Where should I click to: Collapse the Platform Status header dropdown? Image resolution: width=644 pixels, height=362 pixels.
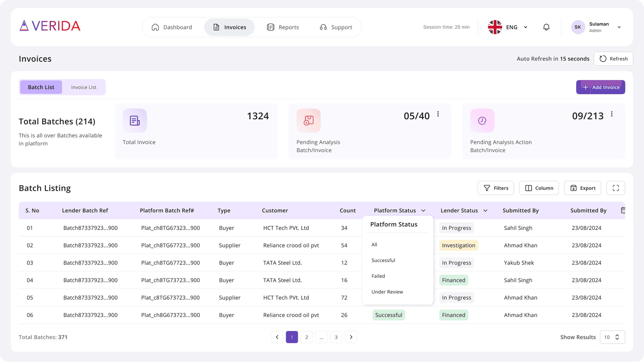(423, 211)
